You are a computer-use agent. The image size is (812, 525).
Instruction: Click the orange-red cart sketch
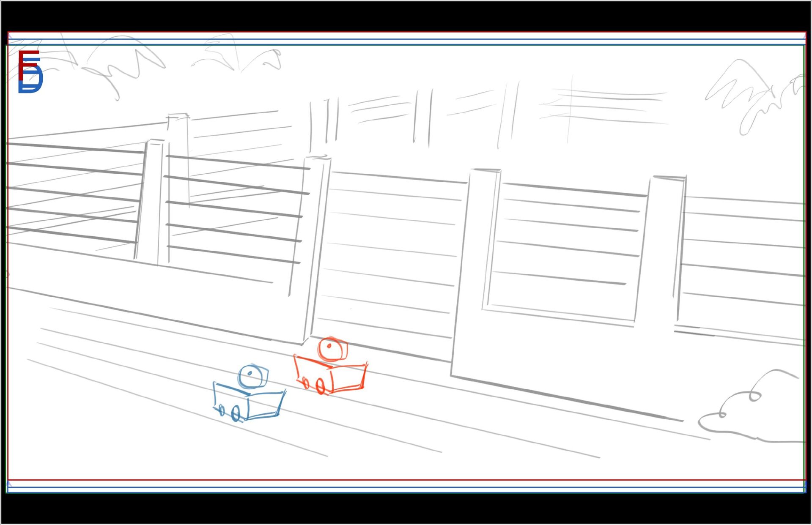click(332, 372)
